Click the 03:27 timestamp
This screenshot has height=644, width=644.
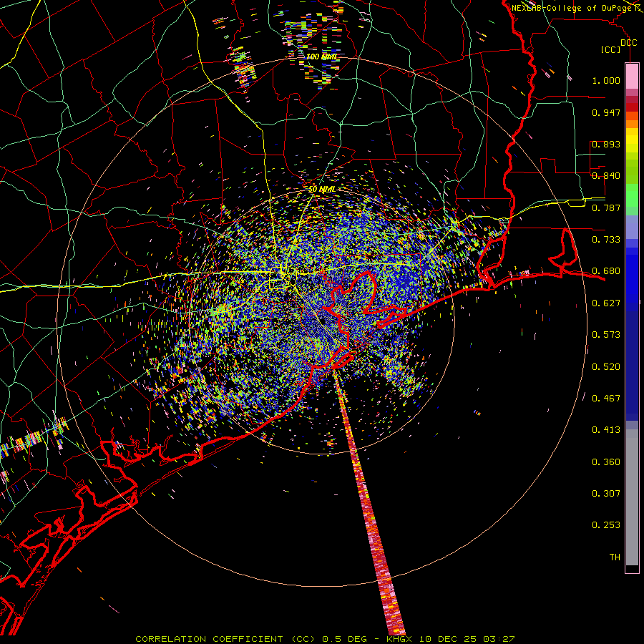(499, 639)
